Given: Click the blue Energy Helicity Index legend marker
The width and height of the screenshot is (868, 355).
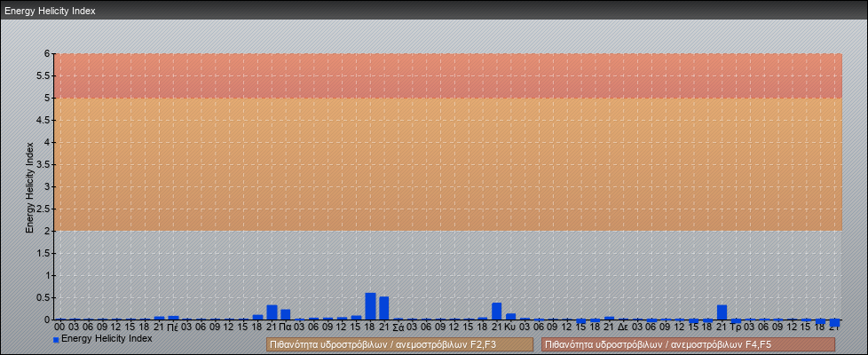Looking at the screenshot, I should click(56, 340).
